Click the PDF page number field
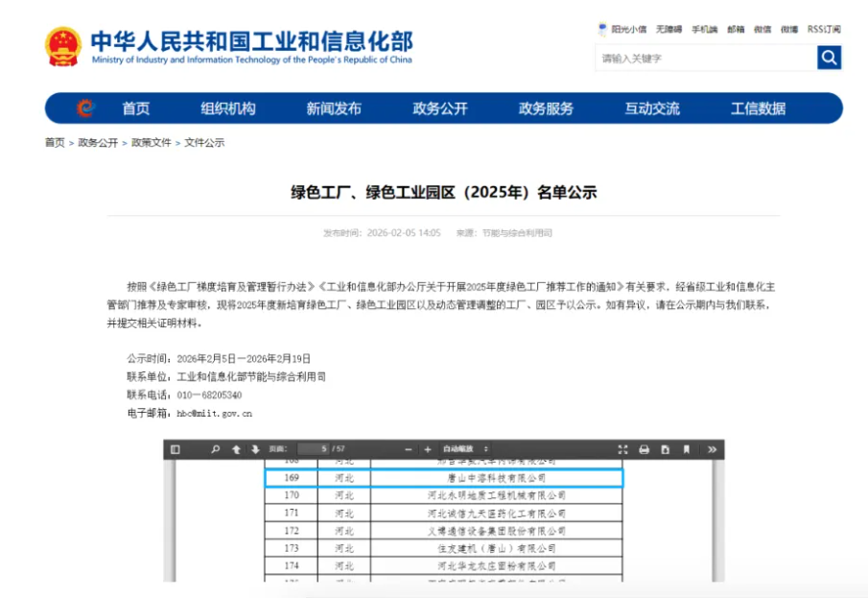 tap(313, 449)
